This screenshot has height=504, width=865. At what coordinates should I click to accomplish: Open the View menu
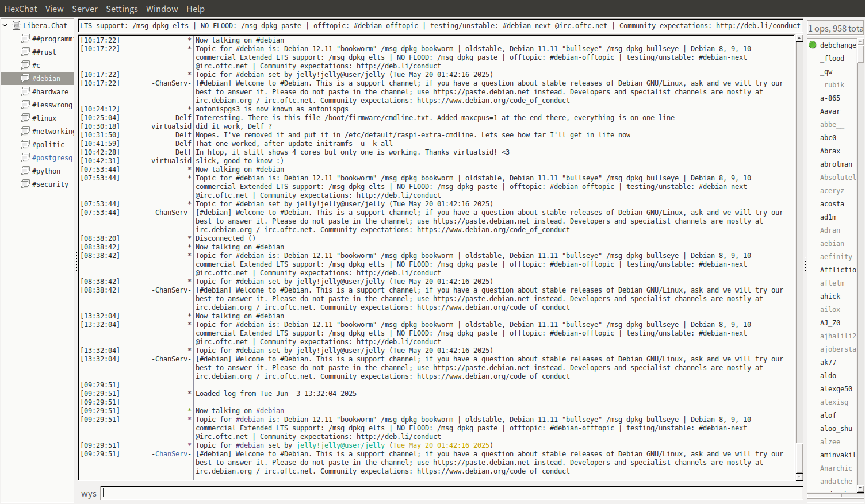55,9
